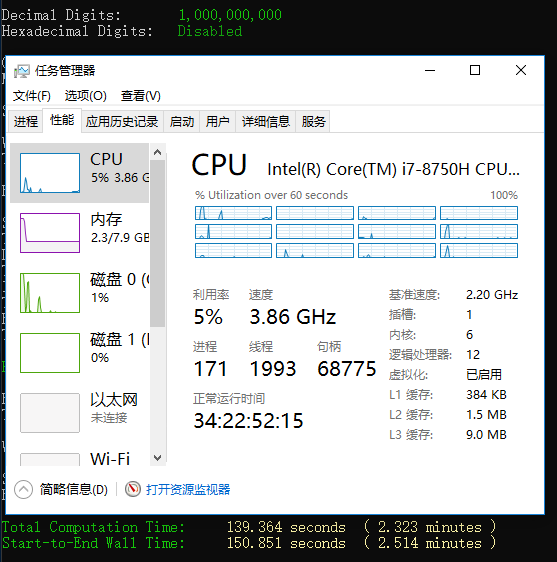Viewport: 557px width, 562px height.
Task: Click the Task Manager title bar icon
Action: [22, 71]
